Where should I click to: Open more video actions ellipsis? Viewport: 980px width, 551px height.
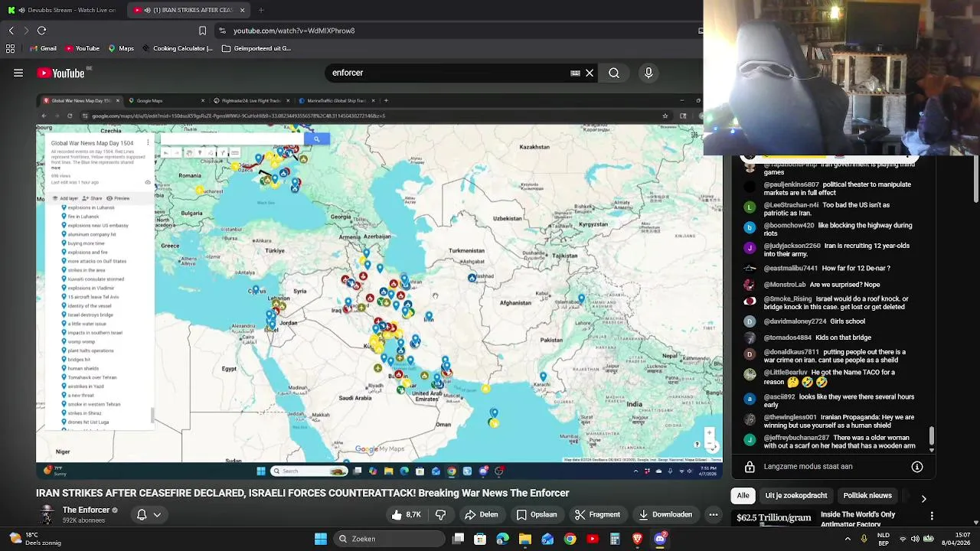[714, 514]
